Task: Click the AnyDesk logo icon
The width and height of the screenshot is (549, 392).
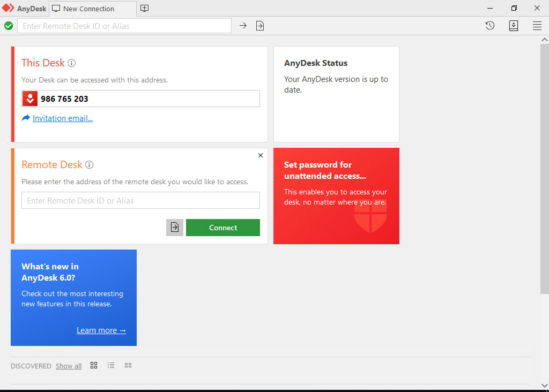Action: (8, 8)
